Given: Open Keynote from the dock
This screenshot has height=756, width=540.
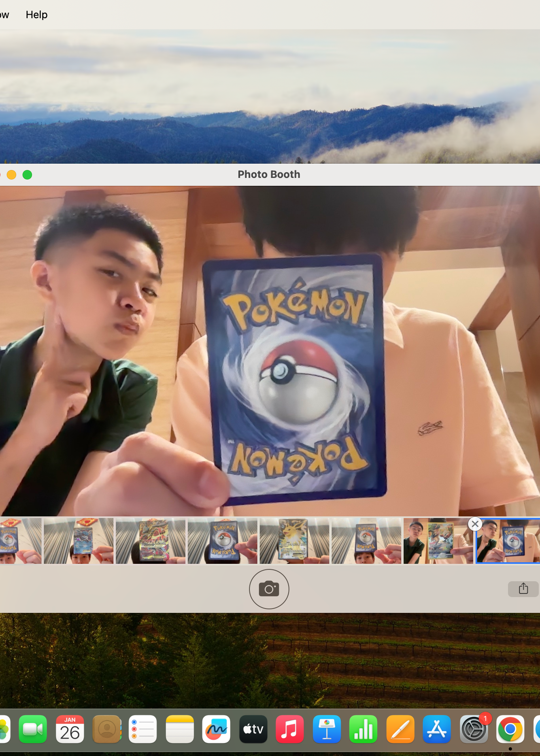Looking at the screenshot, I should [327, 729].
